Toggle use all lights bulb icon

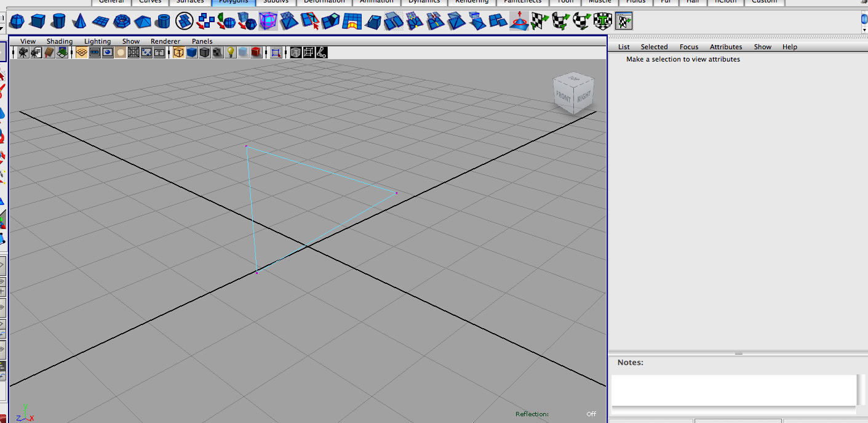(231, 53)
